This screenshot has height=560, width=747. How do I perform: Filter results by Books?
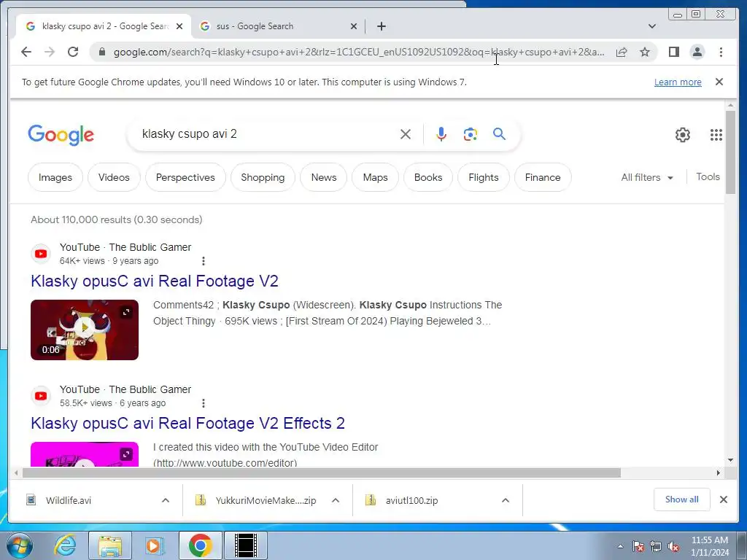pos(427,177)
